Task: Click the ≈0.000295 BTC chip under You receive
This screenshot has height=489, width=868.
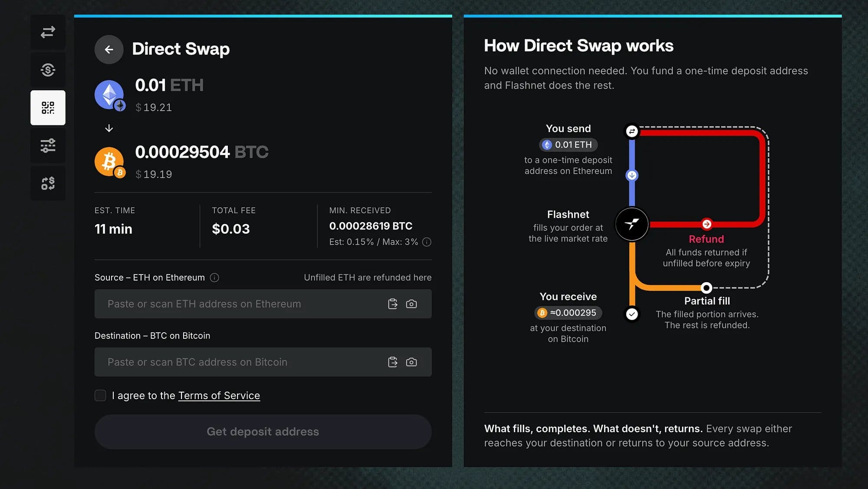Action: (569, 313)
